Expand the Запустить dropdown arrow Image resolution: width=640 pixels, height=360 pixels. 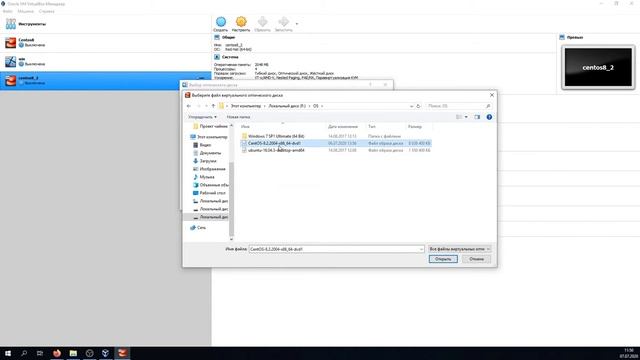(x=297, y=24)
